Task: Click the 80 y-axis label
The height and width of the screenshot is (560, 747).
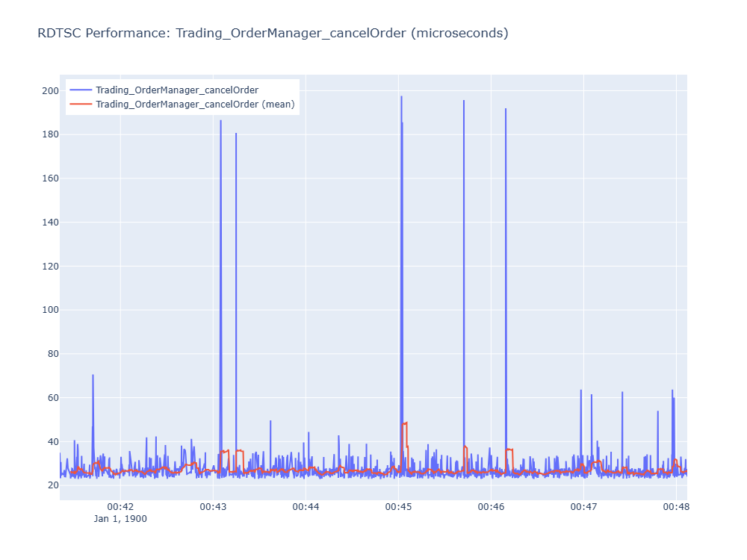Action: [x=53, y=353]
